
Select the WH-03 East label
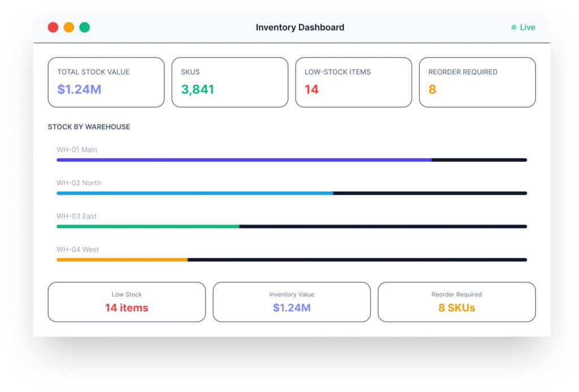76,216
